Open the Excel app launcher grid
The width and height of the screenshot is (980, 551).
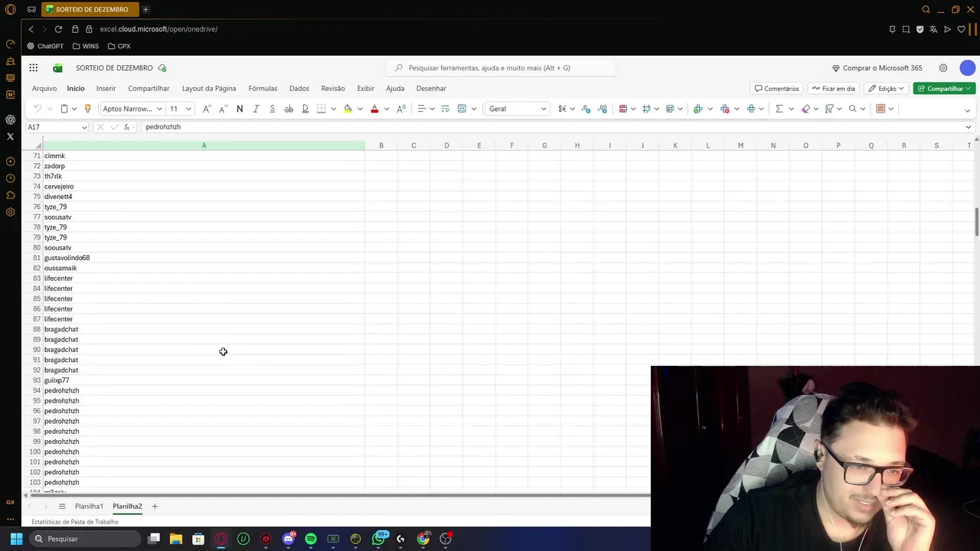(x=34, y=68)
